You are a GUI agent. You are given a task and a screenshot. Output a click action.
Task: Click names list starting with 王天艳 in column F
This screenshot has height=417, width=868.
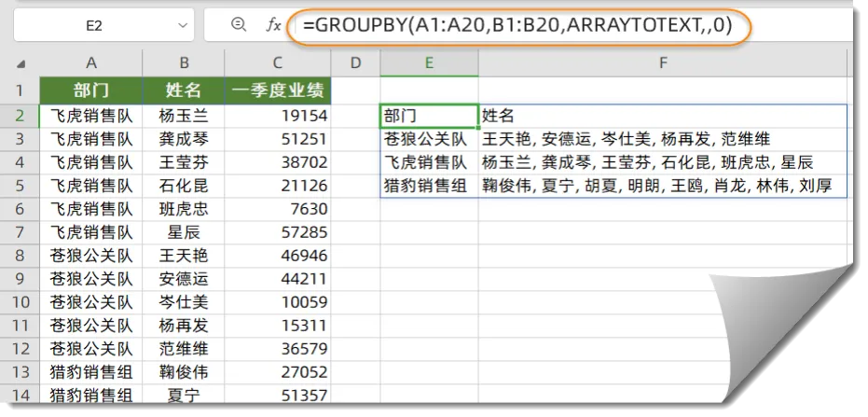coord(663,139)
